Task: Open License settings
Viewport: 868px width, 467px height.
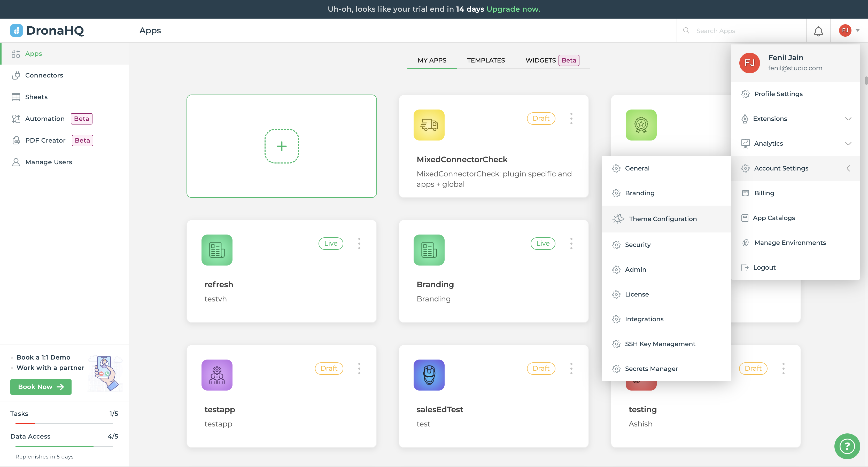Action: coord(666,294)
